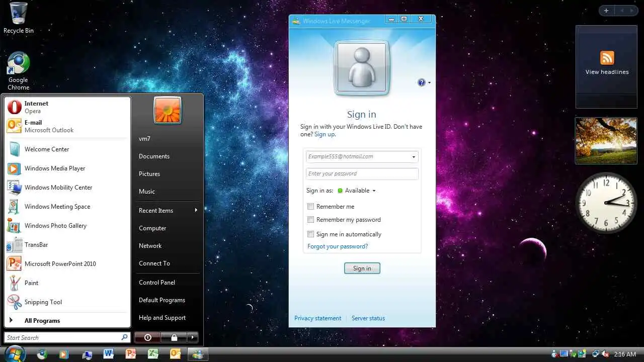The width and height of the screenshot is (644, 362).
Task: Click the Windows Live Messenger taskbar button
Action: point(198,354)
